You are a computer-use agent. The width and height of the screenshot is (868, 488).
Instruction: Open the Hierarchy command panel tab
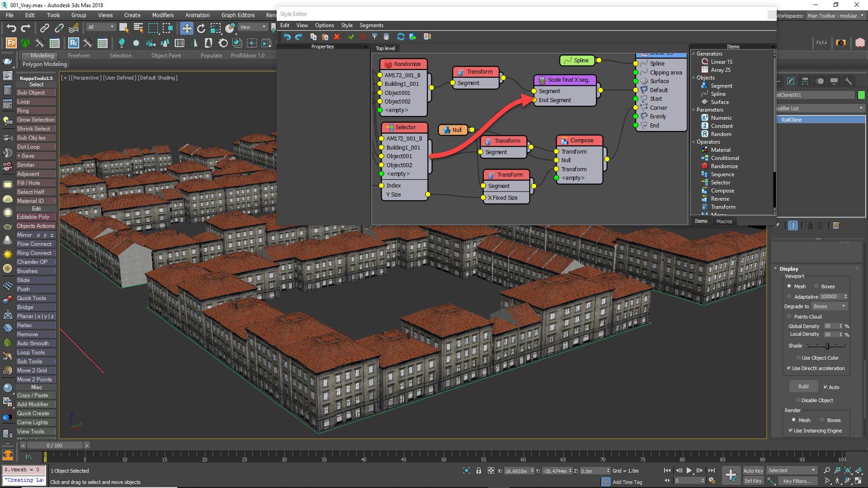tap(805, 81)
